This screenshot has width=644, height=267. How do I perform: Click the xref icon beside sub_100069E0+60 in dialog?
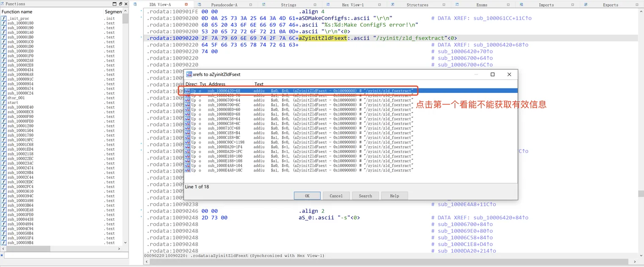click(x=188, y=109)
